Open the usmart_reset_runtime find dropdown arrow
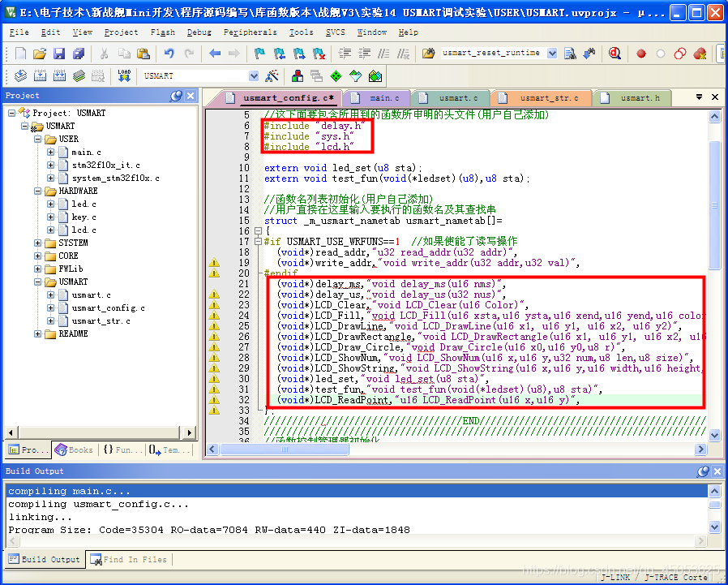Viewport: 728px width, 585px height. click(x=552, y=54)
